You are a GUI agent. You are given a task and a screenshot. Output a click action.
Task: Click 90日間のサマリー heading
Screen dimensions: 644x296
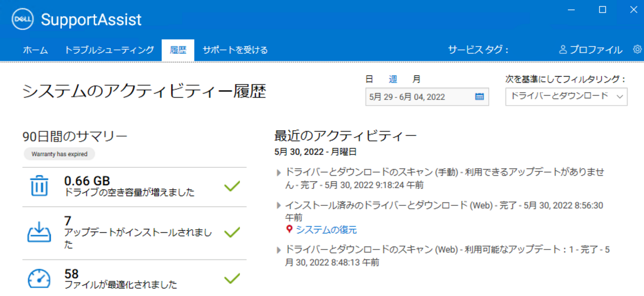(x=75, y=136)
